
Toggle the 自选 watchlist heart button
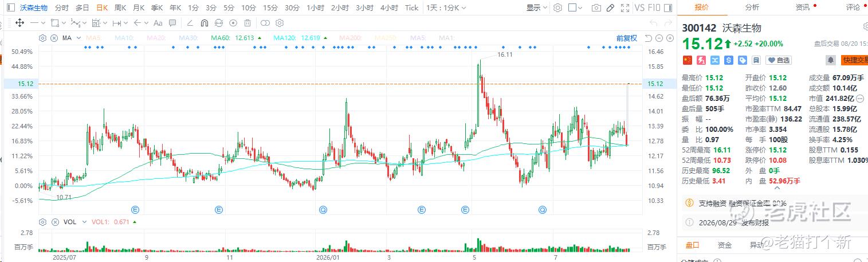point(779,60)
